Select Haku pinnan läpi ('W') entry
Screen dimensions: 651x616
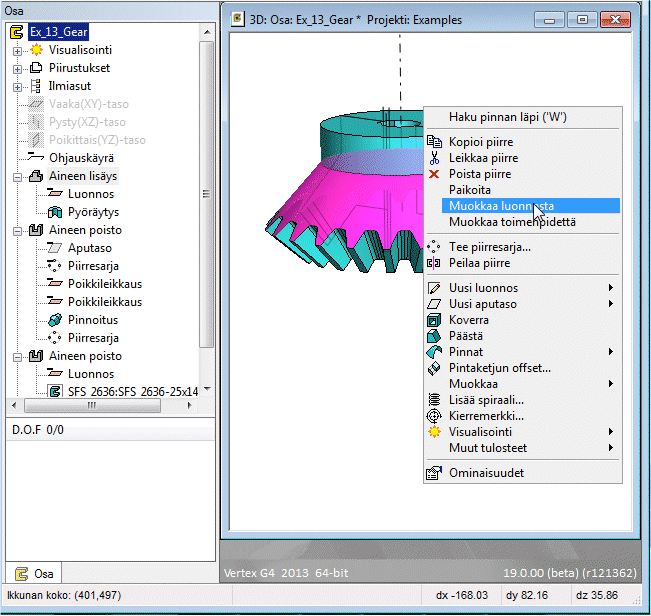click(508, 117)
